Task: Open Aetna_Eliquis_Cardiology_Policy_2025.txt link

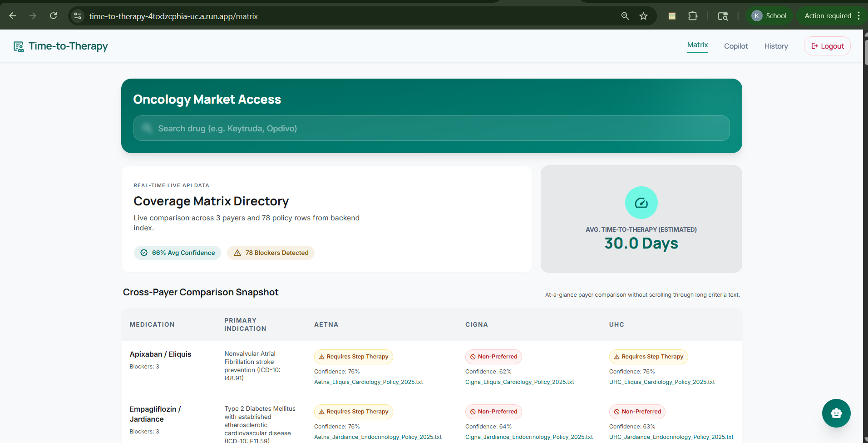Action: click(x=369, y=382)
